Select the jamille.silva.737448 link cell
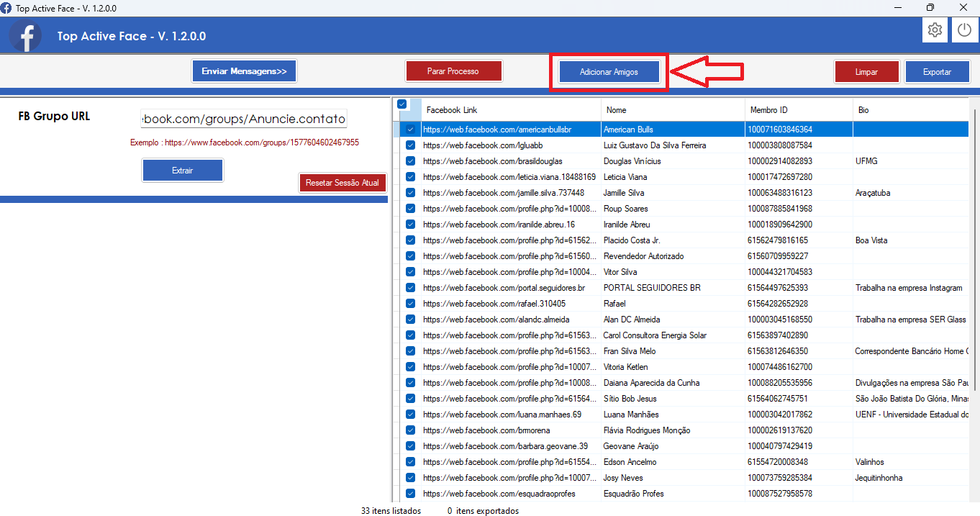Image resolution: width=980 pixels, height=516 pixels. [x=511, y=193]
